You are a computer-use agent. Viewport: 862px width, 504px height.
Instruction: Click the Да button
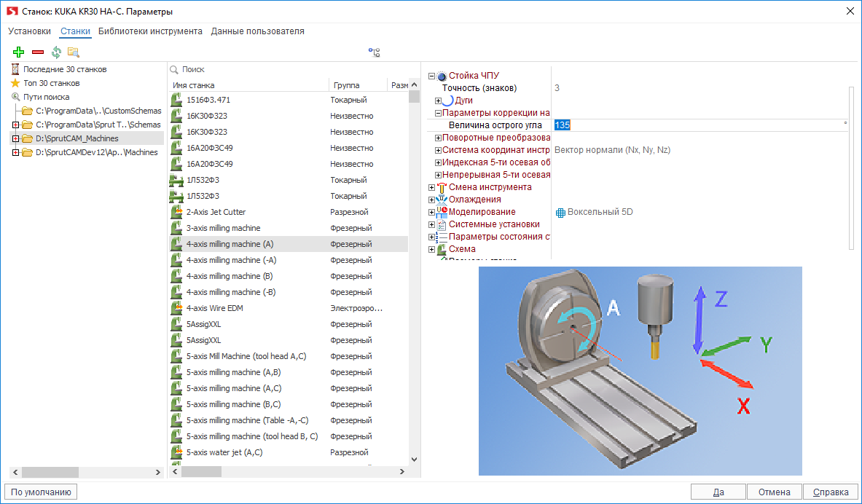tap(718, 492)
